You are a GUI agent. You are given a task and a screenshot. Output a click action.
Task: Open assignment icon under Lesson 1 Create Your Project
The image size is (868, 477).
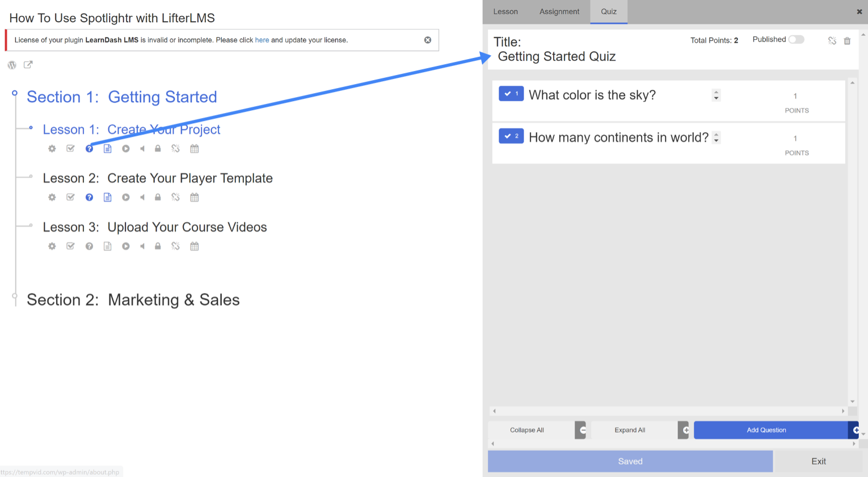[x=70, y=149]
